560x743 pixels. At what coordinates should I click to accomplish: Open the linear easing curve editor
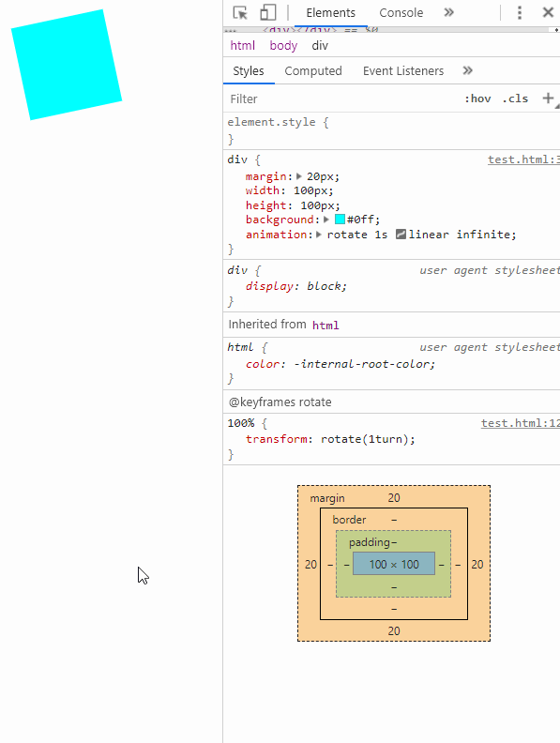point(401,235)
